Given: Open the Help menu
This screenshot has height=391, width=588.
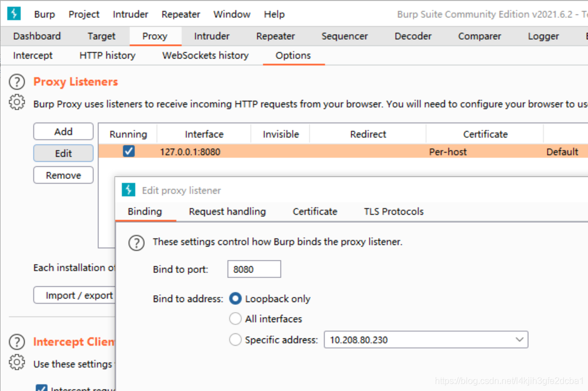Looking at the screenshot, I should tap(274, 14).
